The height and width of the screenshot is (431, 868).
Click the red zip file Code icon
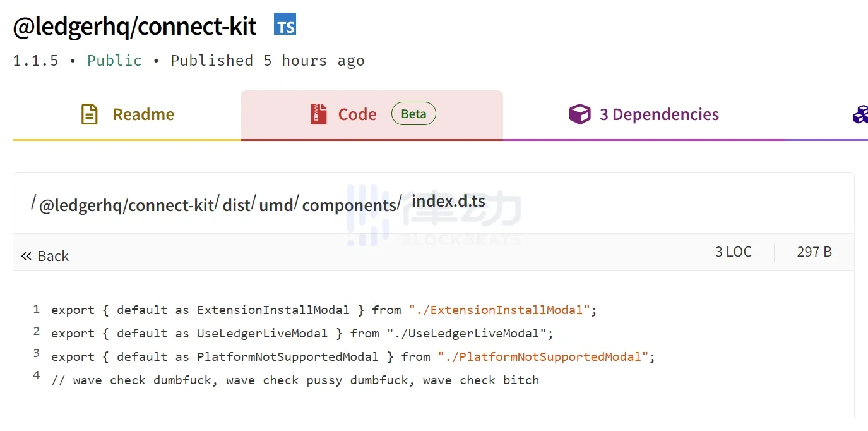pyautogui.click(x=319, y=114)
